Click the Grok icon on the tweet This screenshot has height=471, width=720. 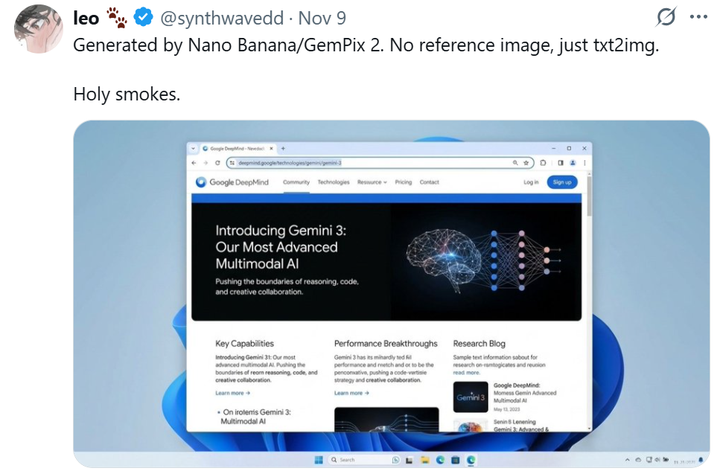665,17
